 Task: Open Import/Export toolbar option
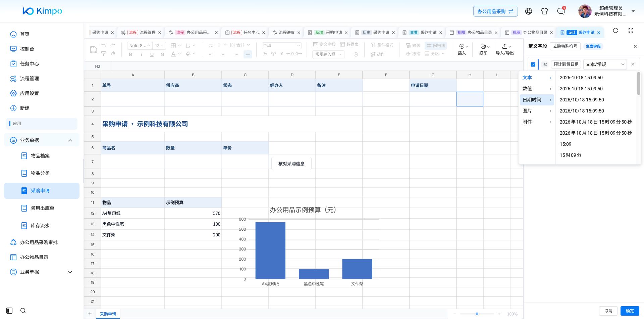coord(505,49)
